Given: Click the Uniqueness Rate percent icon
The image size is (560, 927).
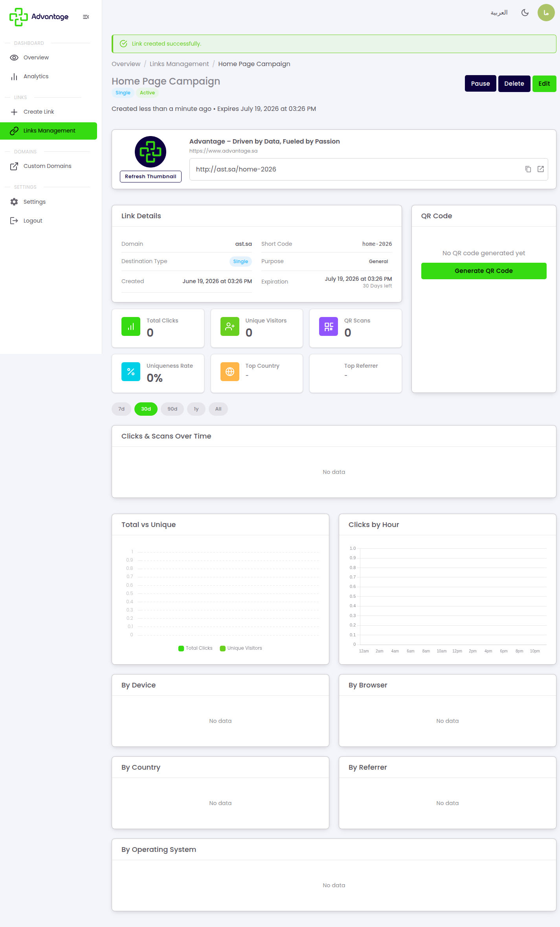Looking at the screenshot, I should (131, 372).
